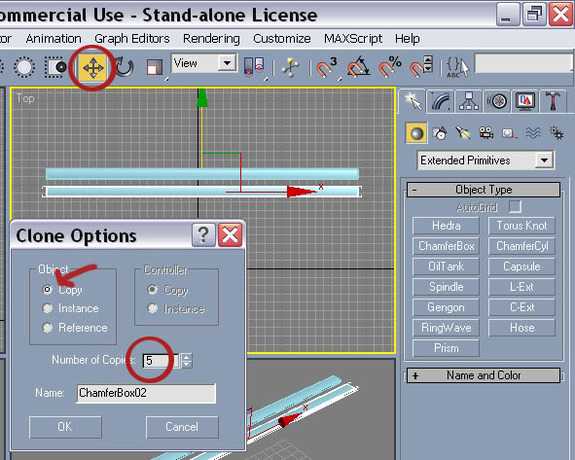Click the Number of Copies spinner arrows
This screenshot has width=575, height=460.
pos(186,361)
